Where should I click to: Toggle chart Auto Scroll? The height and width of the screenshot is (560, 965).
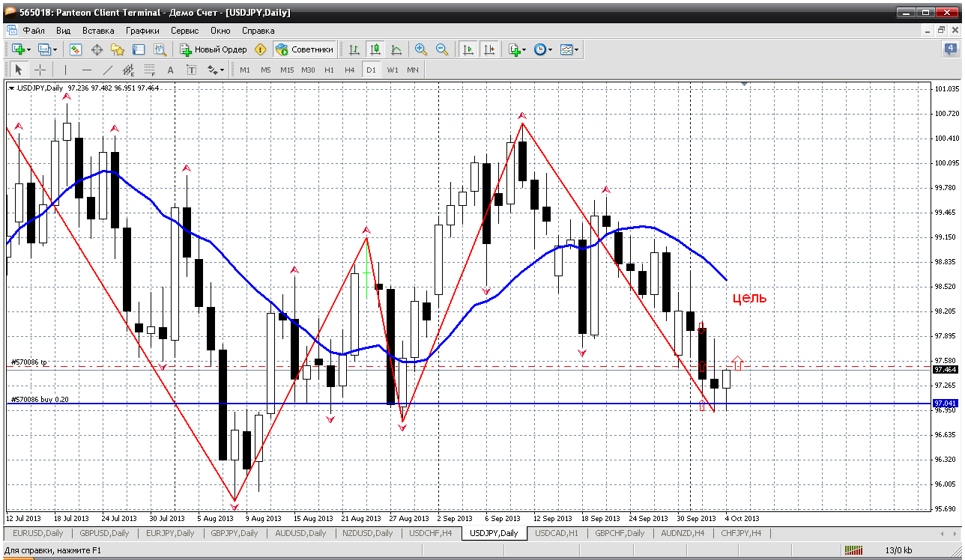click(x=468, y=49)
